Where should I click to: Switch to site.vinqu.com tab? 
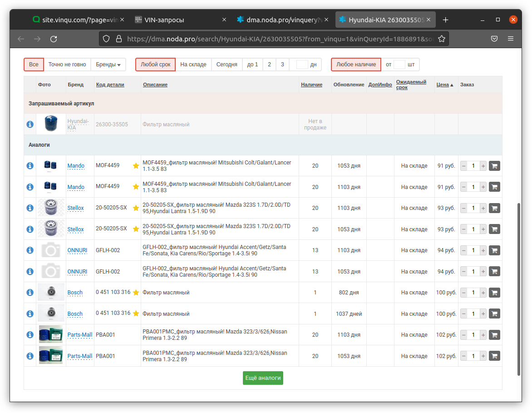coord(78,20)
